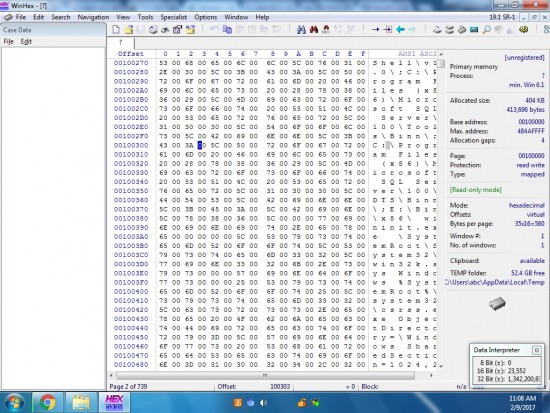Image resolution: width=550 pixels, height=413 pixels.
Task: Click the 'hexadecimal' Mode value
Action: coord(527,205)
